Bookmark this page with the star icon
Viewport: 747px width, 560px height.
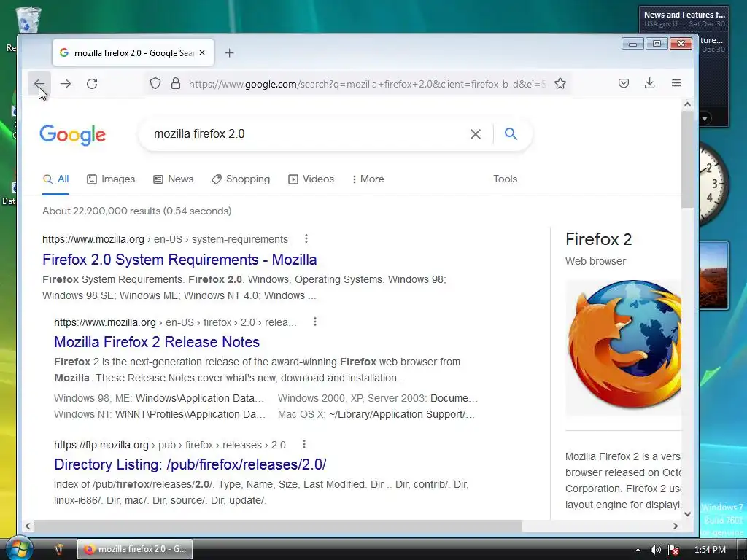point(560,83)
